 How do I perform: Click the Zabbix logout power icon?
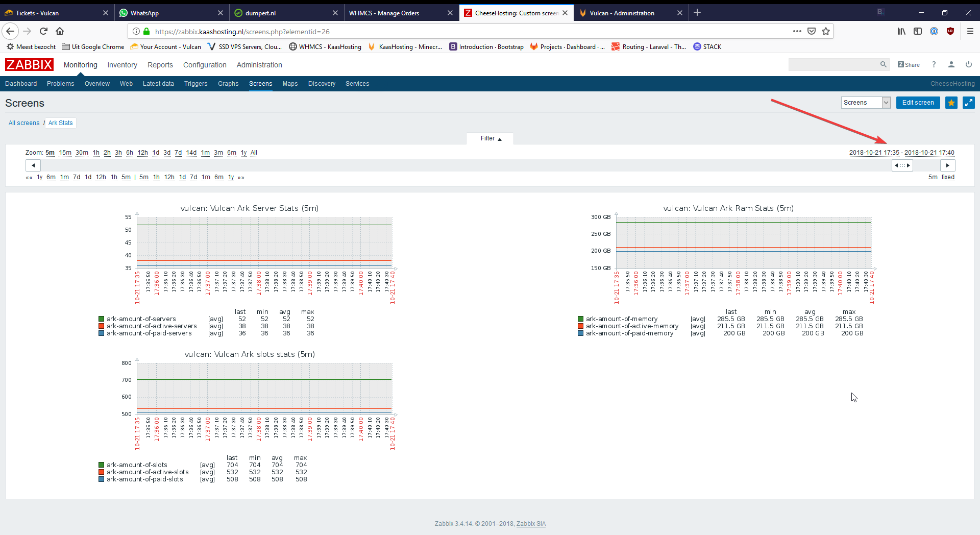968,65
